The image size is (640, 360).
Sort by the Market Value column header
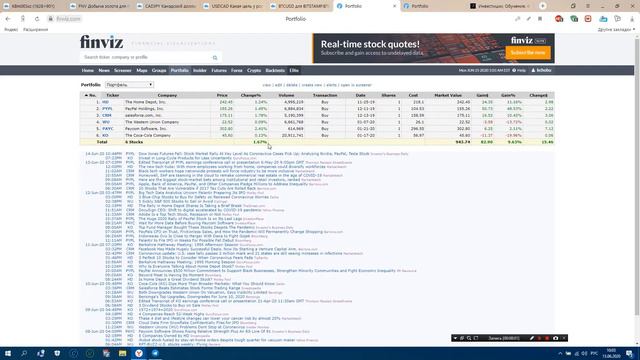click(x=448, y=95)
